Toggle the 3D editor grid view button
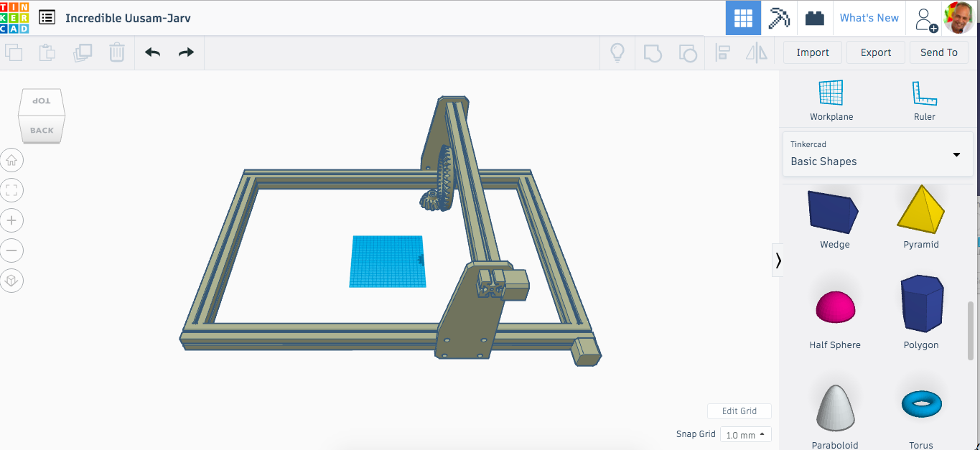The width and height of the screenshot is (980, 450). point(743,18)
